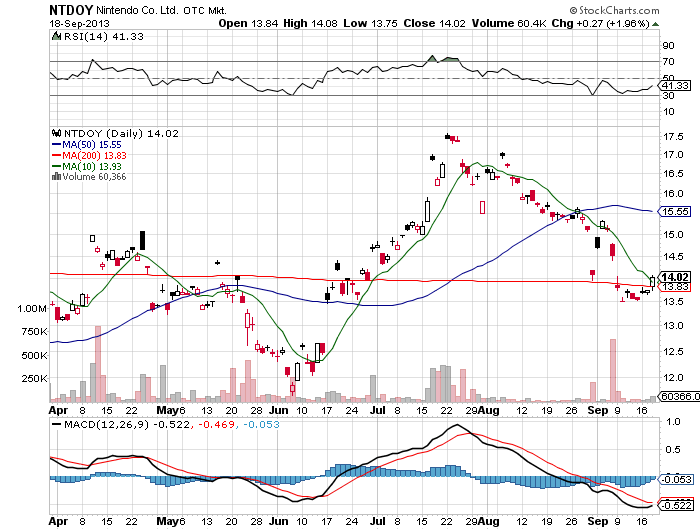Click the 12.0 price axis label
The width and height of the screenshot is (700, 530).
[673, 378]
